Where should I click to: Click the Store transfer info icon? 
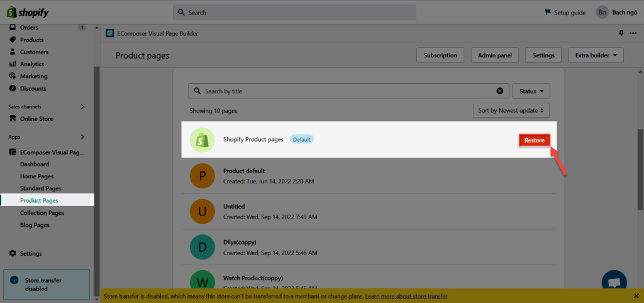click(14, 280)
